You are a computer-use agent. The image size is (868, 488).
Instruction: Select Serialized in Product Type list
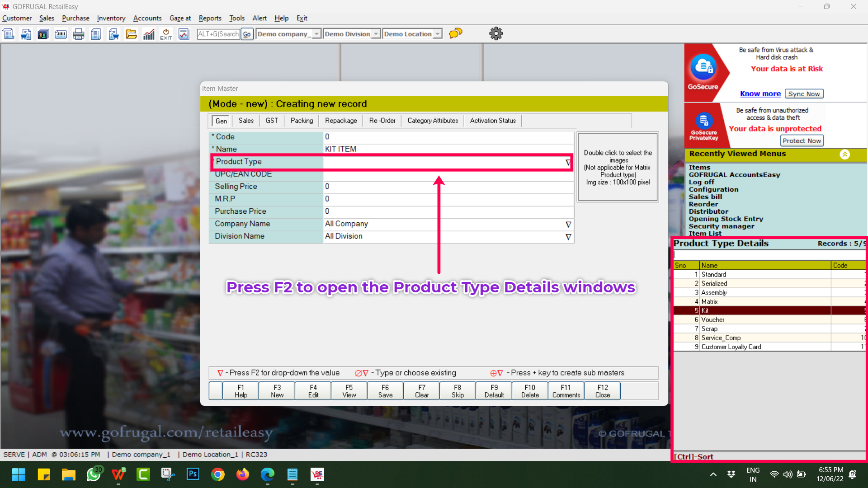point(714,283)
